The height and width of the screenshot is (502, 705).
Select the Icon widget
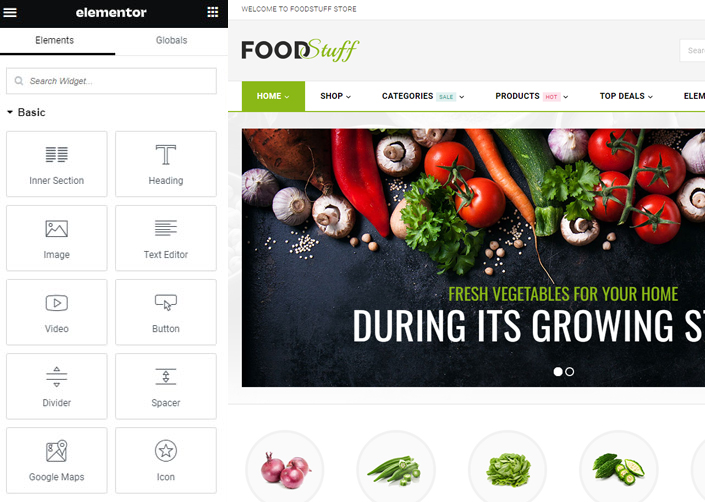pos(166,460)
